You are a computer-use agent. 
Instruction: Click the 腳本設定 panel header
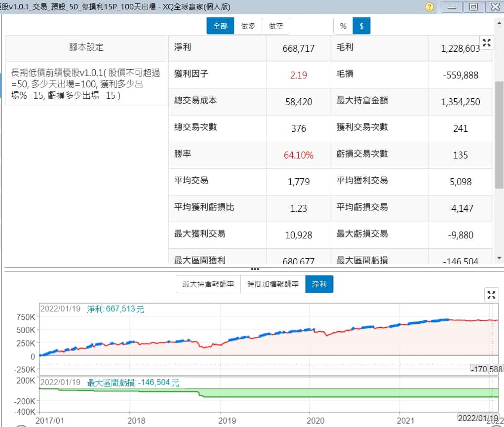[86, 47]
